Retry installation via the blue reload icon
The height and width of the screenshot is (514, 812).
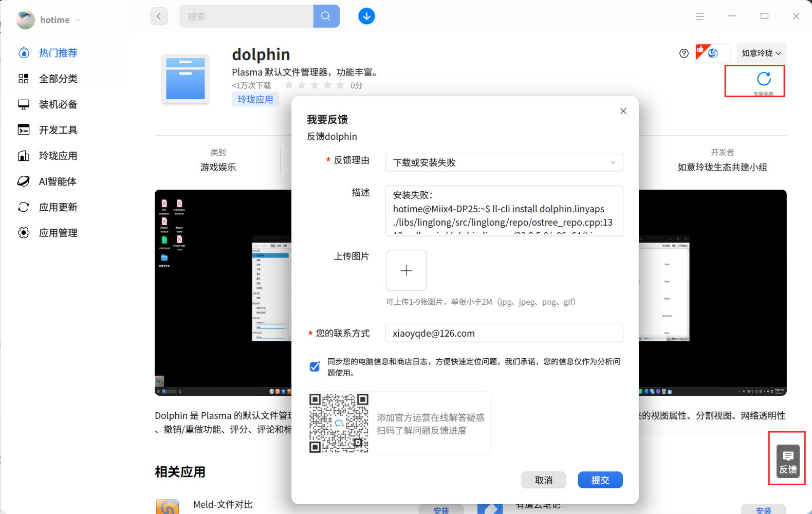(764, 79)
